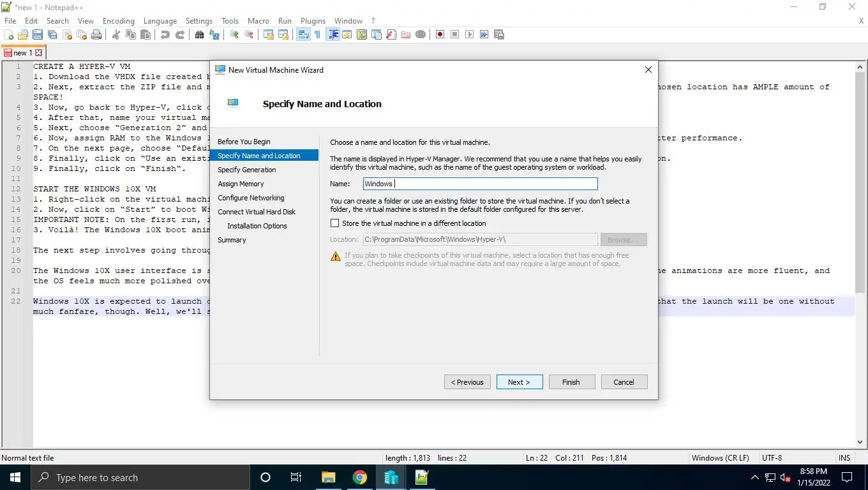Click the Stop Recording macro icon
This screenshot has height=490, width=868.
click(x=454, y=34)
